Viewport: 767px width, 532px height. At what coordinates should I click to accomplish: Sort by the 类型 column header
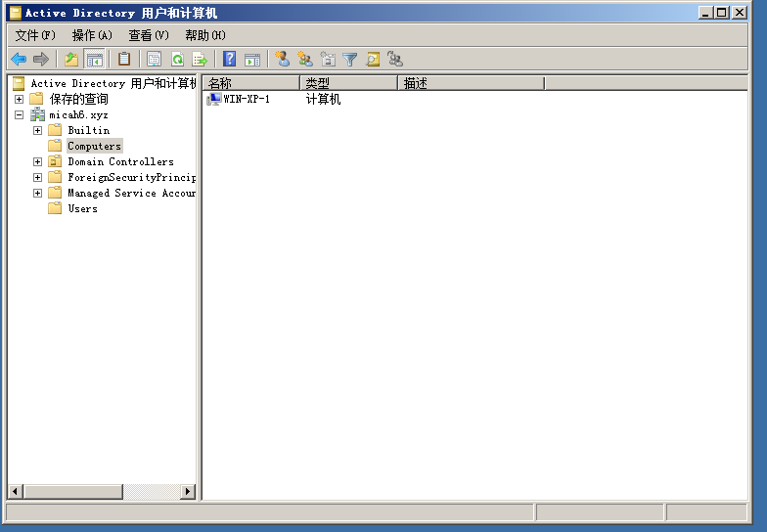tap(348, 83)
